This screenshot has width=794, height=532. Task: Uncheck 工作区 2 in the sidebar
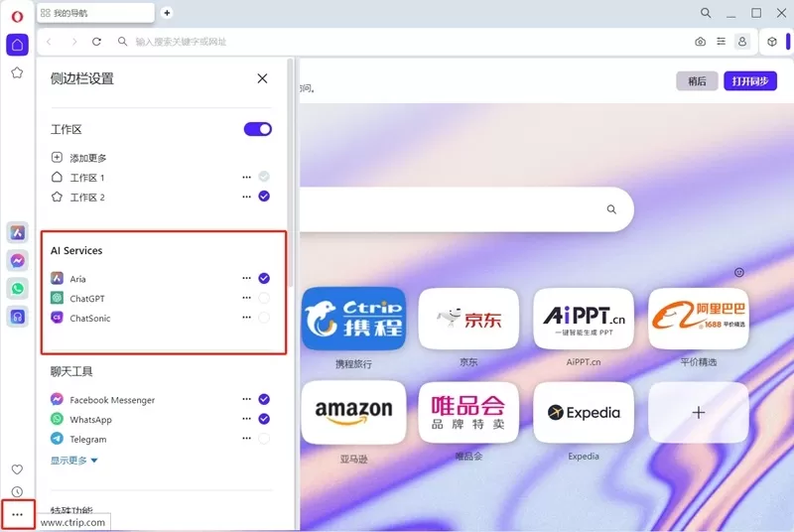(264, 197)
